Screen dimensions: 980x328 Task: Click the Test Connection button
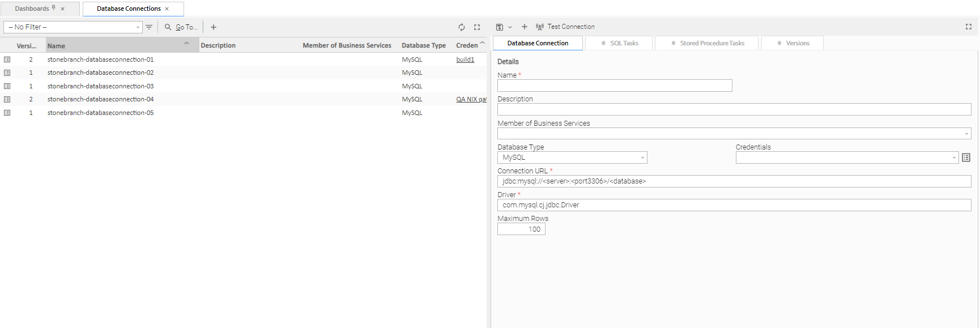[x=565, y=27]
